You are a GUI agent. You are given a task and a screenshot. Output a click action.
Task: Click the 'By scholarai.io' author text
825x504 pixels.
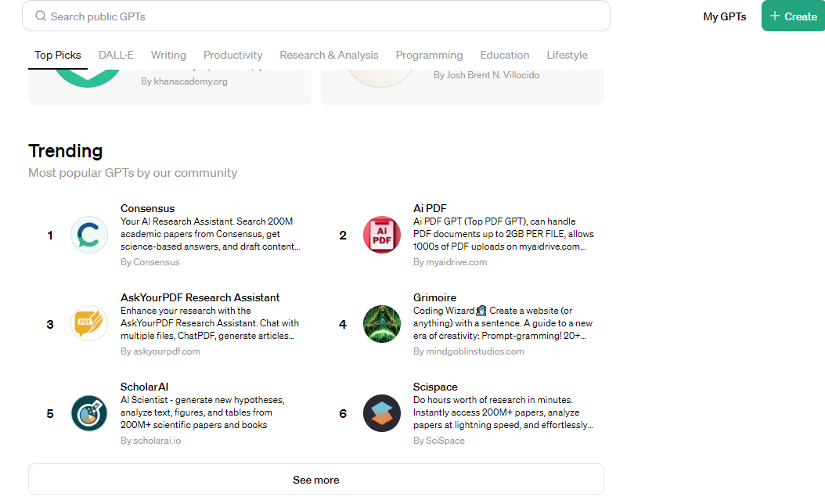tap(150, 441)
